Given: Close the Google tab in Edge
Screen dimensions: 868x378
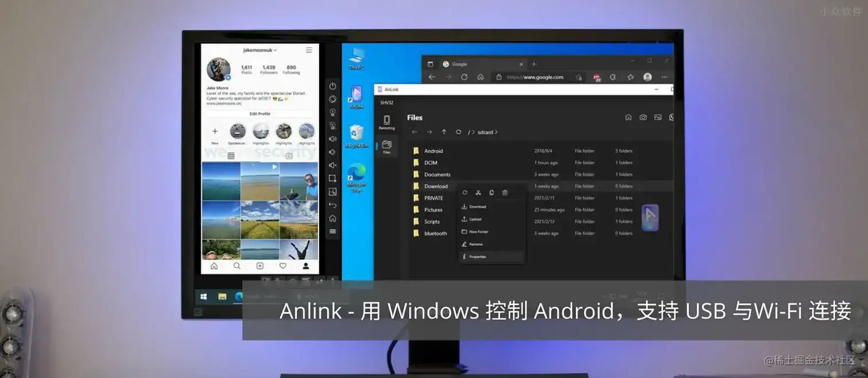Looking at the screenshot, I should pos(521,64).
